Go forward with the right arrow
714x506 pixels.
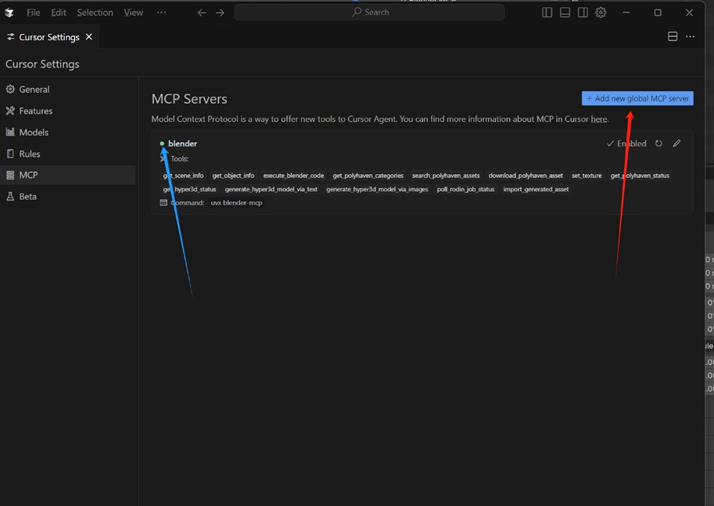220,12
